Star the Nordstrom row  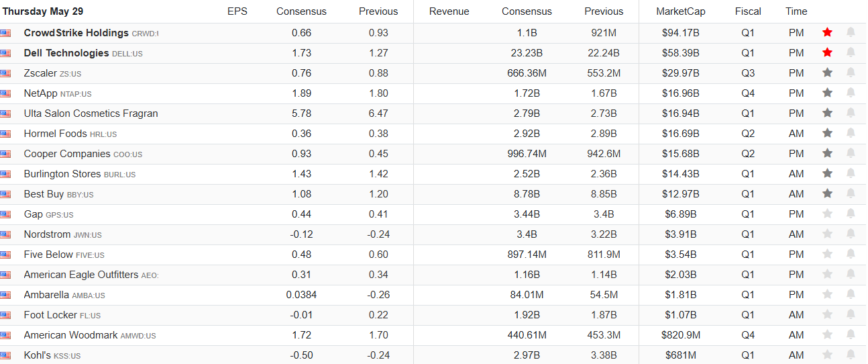(827, 234)
